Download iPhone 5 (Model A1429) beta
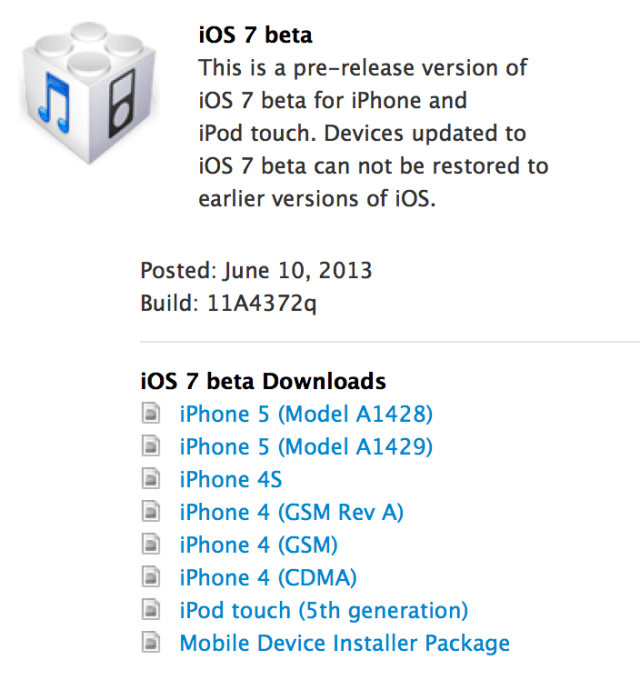640x680 pixels. (305, 447)
